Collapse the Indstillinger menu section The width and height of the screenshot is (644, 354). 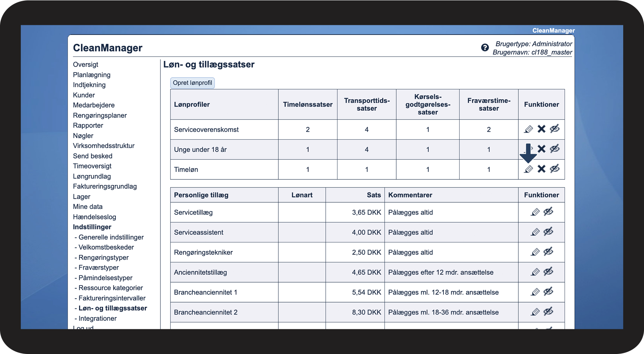pos(92,227)
